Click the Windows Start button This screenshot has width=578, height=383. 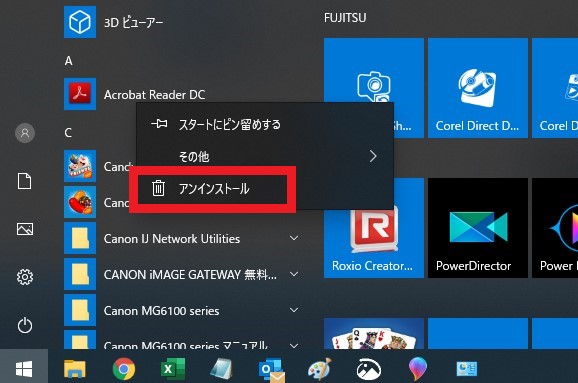(x=24, y=368)
